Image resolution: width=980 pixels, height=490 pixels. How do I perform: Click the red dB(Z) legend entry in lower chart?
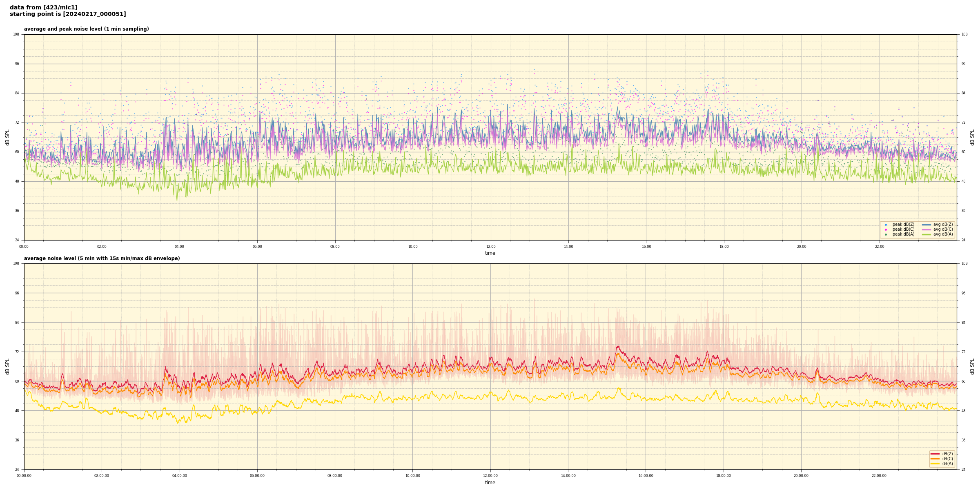935,454
